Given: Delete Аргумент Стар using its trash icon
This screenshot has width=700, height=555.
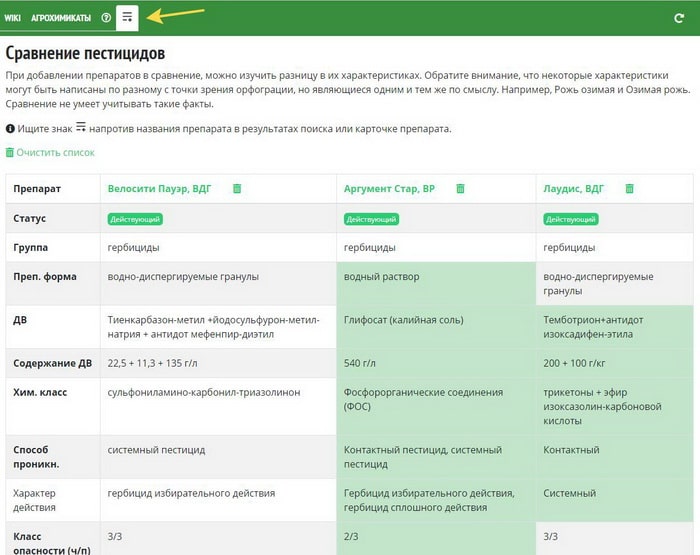Looking at the screenshot, I should pos(460,188).
